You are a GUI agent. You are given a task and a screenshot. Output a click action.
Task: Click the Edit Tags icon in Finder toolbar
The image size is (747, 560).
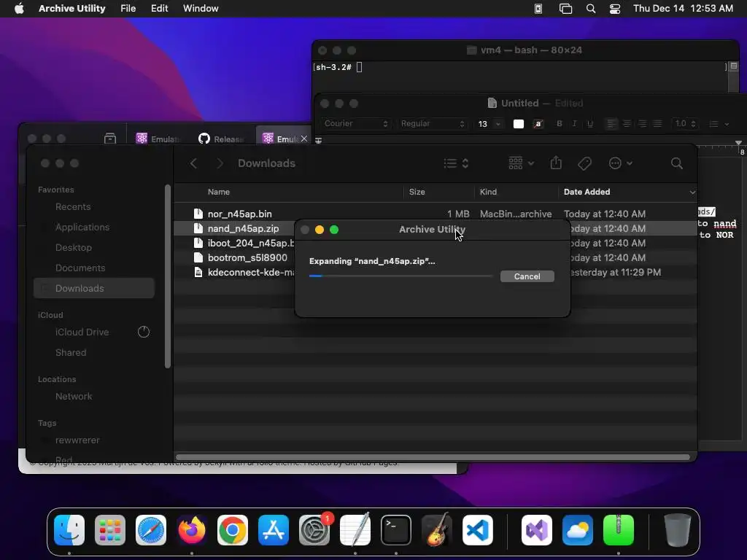[584, 163]
